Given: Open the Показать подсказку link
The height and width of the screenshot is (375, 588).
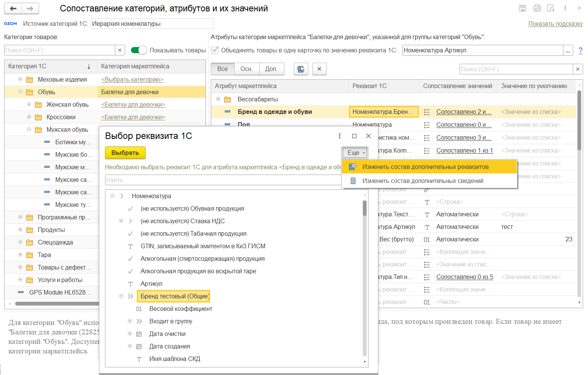Looking at the screenshot, I should [x=555, y=24].
